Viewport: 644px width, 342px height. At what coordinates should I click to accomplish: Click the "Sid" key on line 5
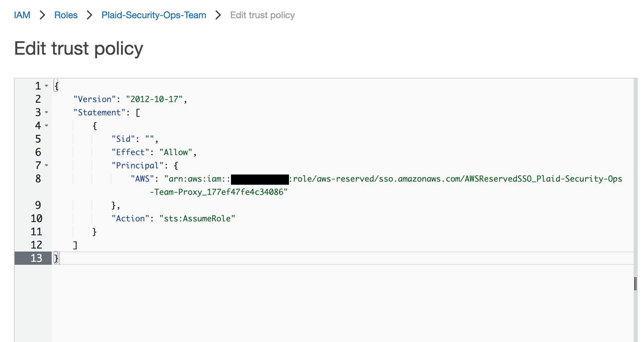coord(123,139)
